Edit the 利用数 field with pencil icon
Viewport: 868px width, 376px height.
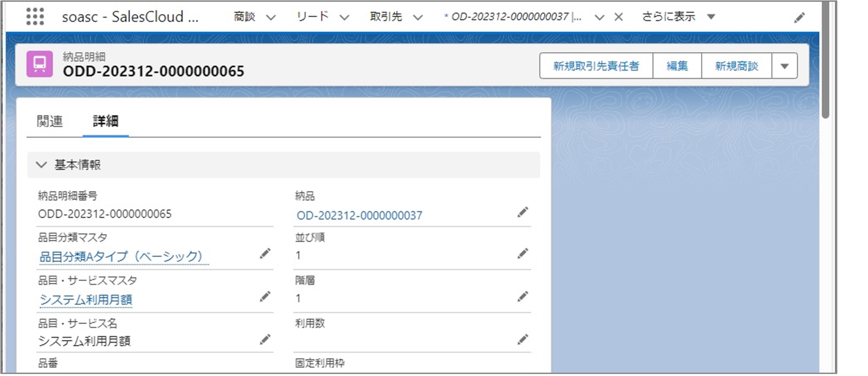pos(522,340)
